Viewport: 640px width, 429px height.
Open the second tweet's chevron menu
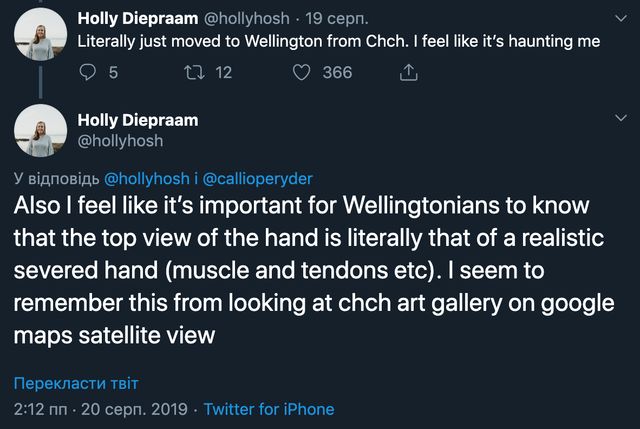[x=620, y=119]
